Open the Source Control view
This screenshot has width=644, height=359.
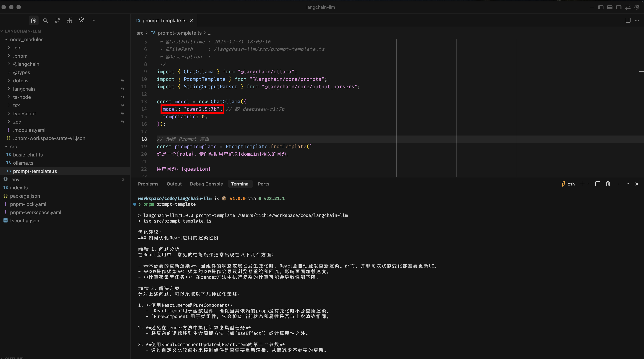coord(57,20)
